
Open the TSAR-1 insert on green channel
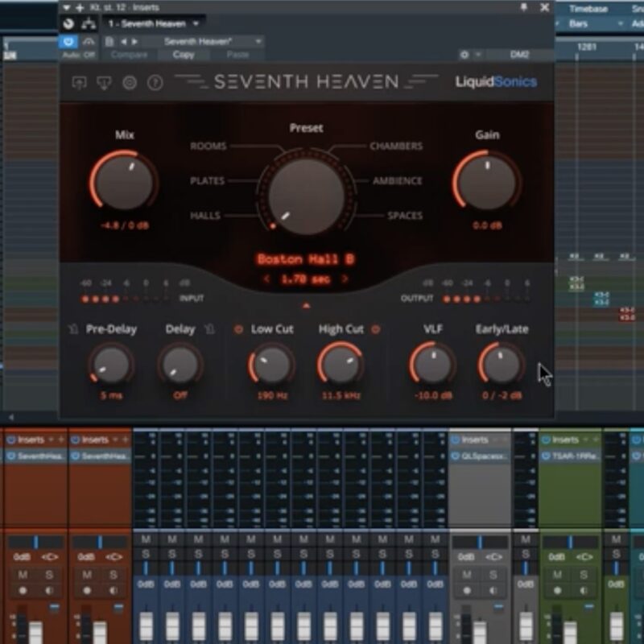[x=574, y=456]
